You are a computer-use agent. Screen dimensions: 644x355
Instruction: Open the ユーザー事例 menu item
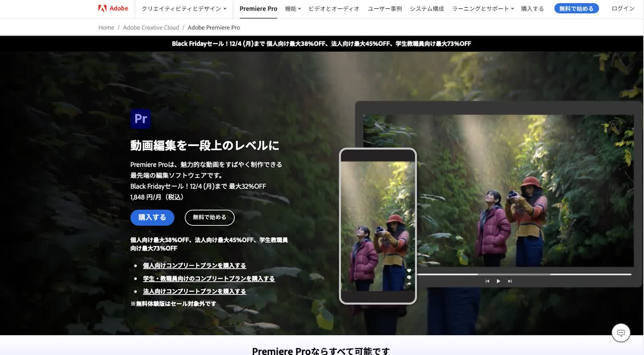point(385,8)
